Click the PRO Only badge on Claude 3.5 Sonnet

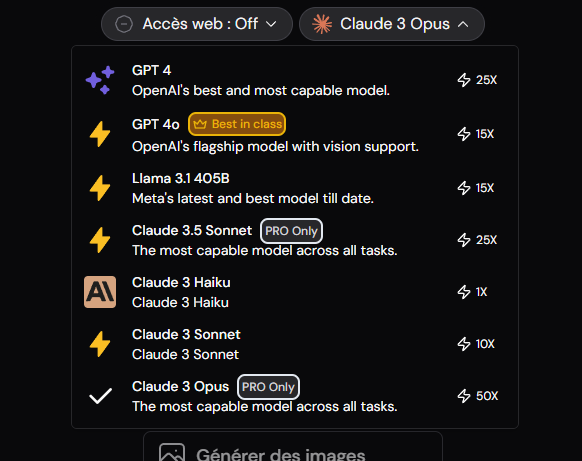pos(291,231)
